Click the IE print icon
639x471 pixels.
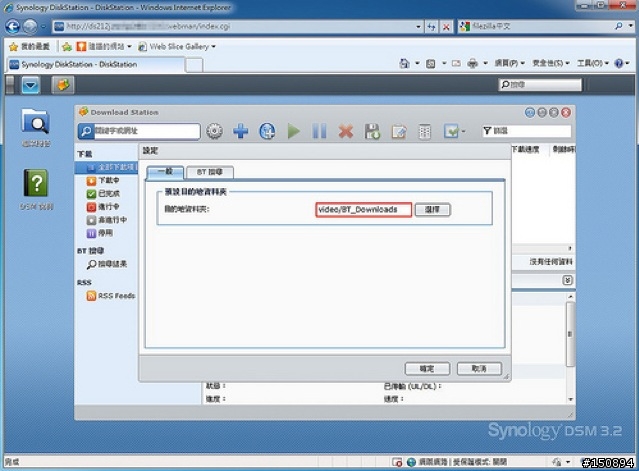472,63
